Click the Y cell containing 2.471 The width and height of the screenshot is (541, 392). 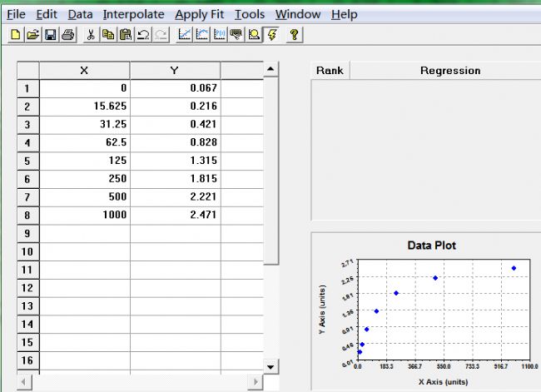(175, 214)
